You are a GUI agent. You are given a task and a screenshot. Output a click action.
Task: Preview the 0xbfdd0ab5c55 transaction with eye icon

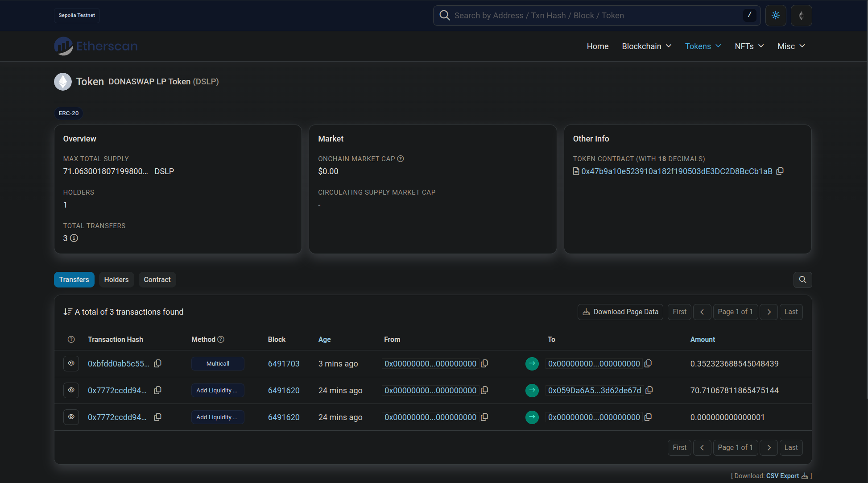point(71,364)
